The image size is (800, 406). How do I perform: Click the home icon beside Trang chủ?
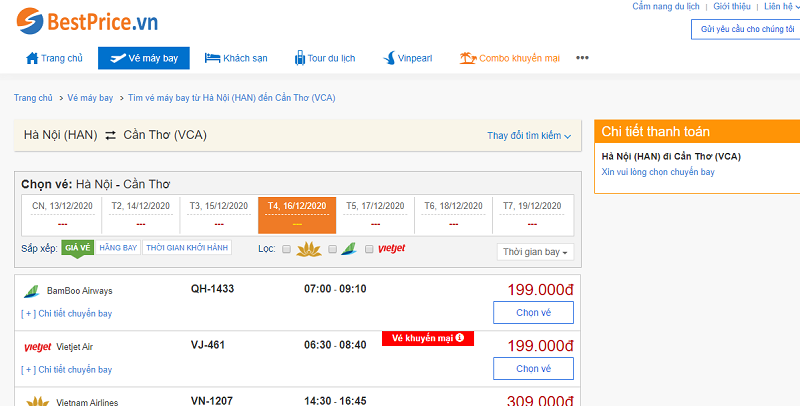[32, 58]
